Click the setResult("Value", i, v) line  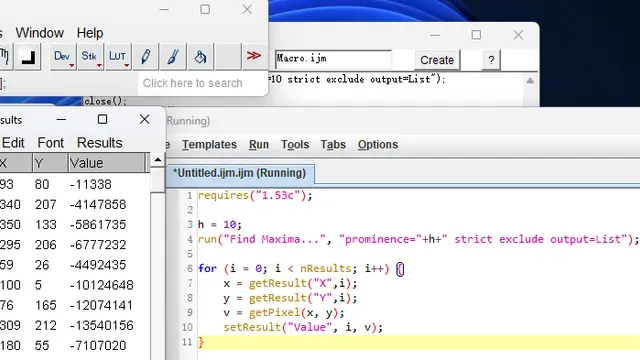click(x=303, y=327)
